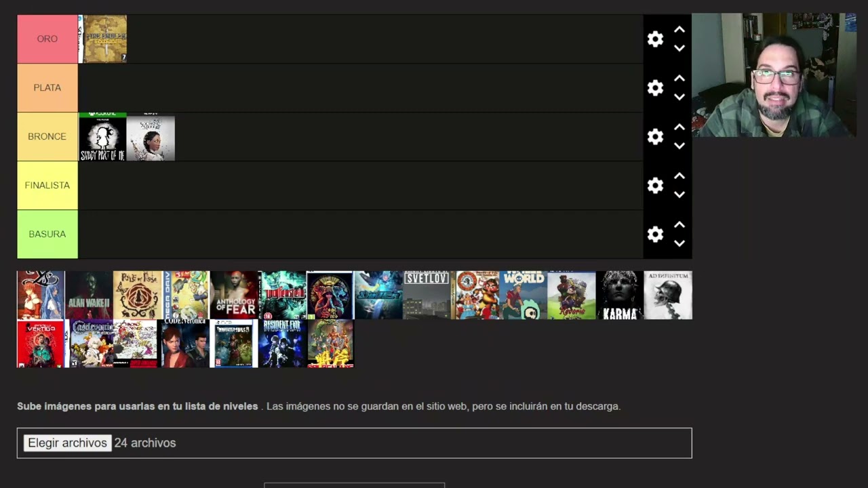This screenshot has width=868, height=488.
Task: Pick the Code: Veronica cover
Action: tap(184, 344)
